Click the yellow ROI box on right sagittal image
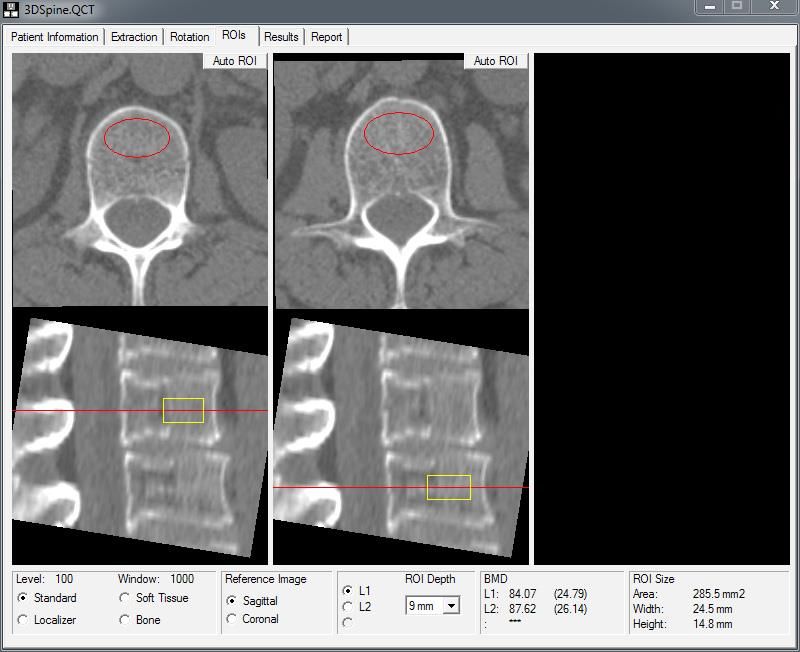 (449, 487)
